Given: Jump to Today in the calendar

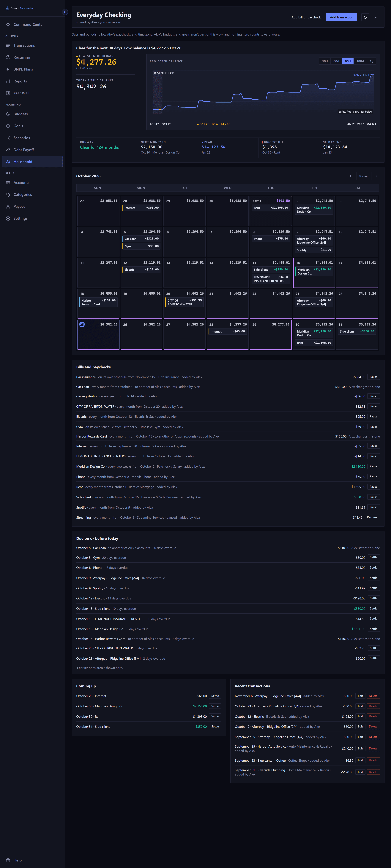Looking at the screenshot, I should (363, 176).
